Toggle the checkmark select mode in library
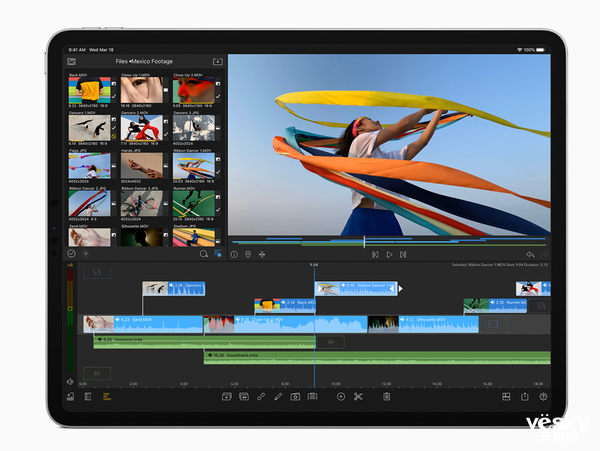 (72, 254)
